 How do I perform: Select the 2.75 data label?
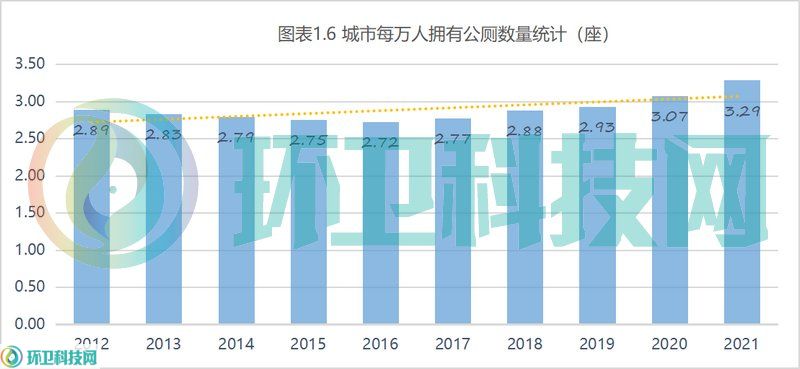click(308, 140)
